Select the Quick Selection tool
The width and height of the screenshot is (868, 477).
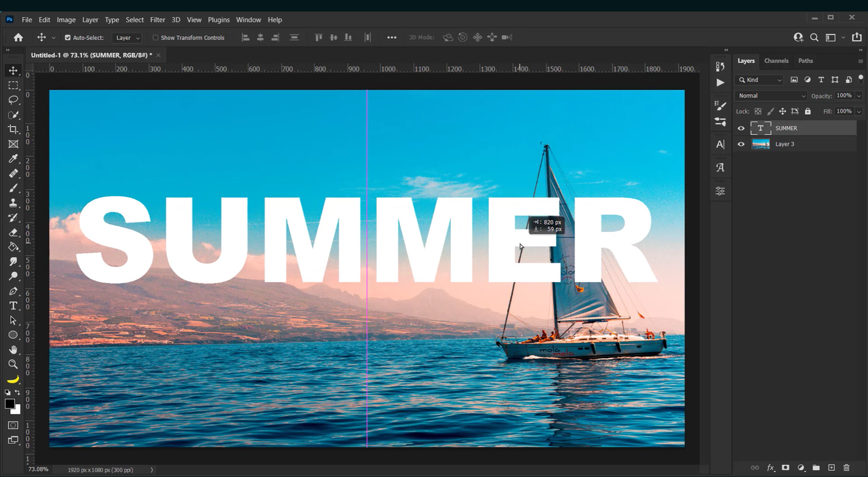[13, 115]
